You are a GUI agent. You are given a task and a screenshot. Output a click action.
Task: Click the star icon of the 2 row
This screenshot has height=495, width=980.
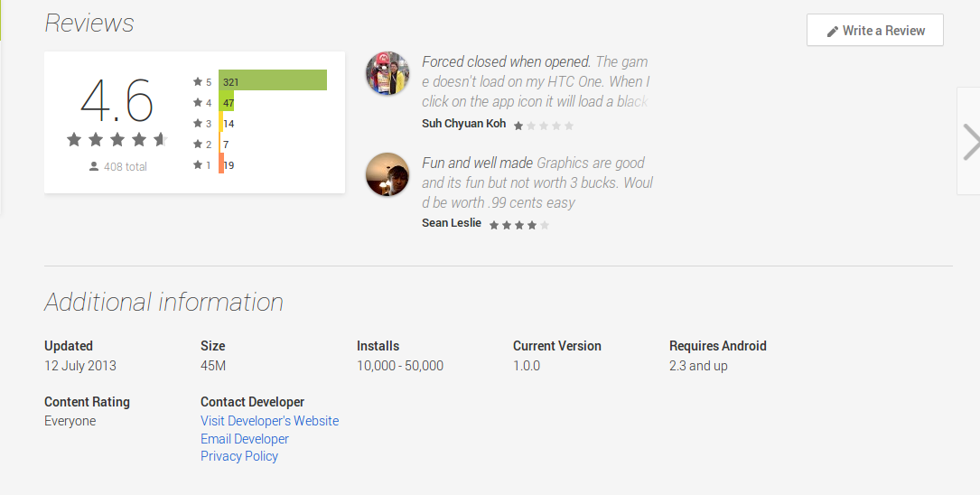[198, 144]
